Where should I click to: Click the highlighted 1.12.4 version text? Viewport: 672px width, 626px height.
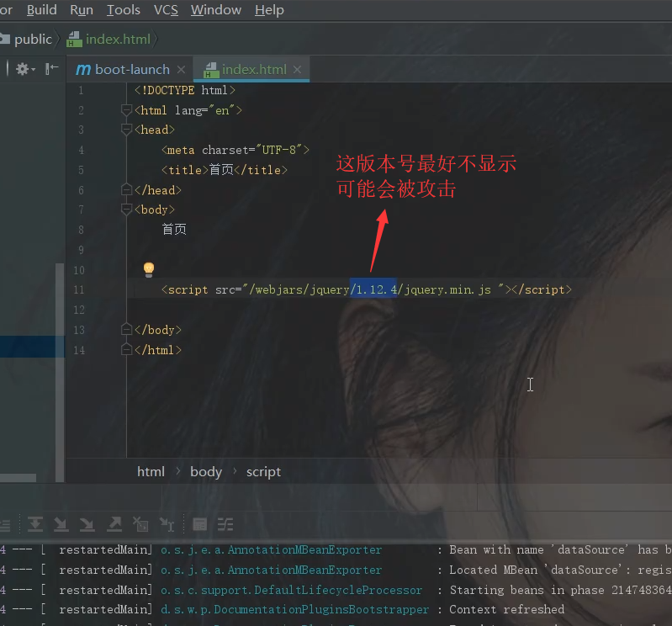coord(373,289)
